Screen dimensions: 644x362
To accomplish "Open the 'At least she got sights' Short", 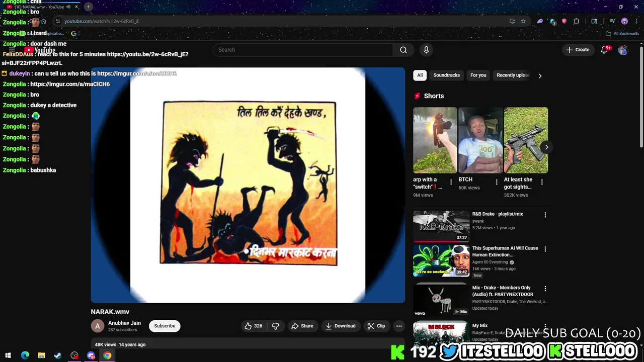I will 526,140.
